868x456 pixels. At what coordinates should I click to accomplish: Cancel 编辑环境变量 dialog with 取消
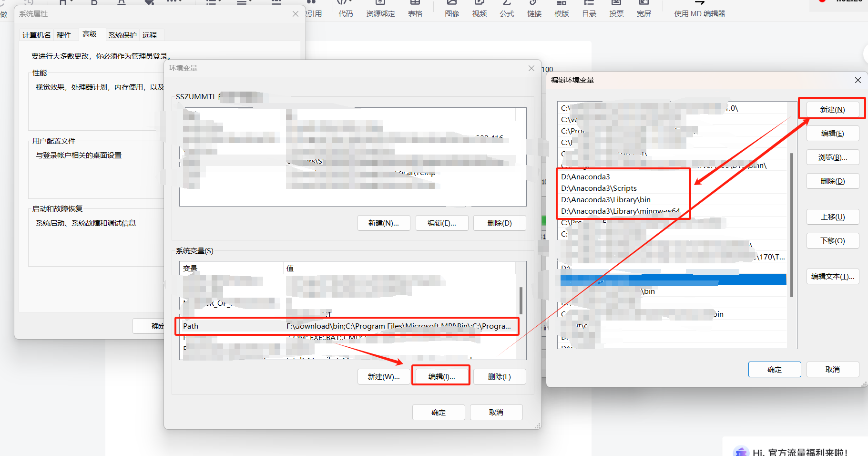832,369
